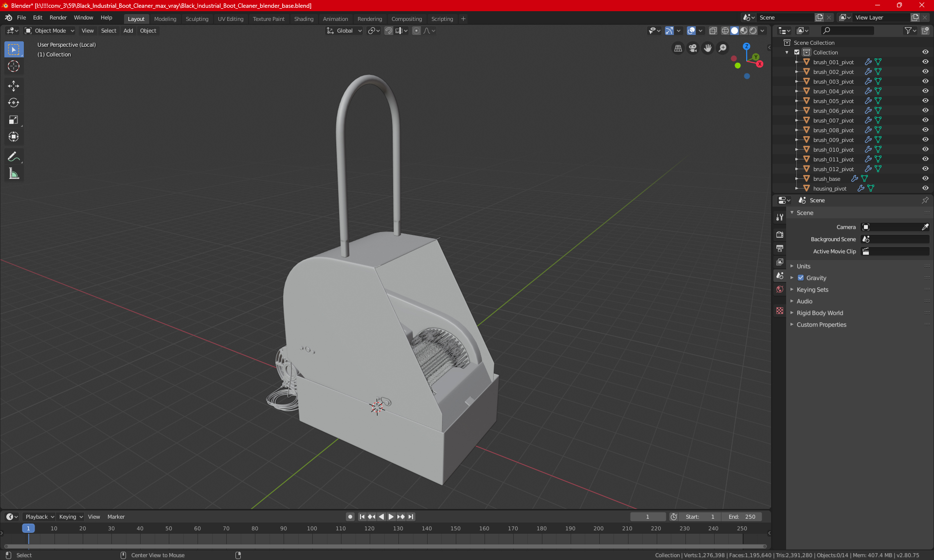
Task: Open the Object Mode dropdown
Action: (50, 31)
